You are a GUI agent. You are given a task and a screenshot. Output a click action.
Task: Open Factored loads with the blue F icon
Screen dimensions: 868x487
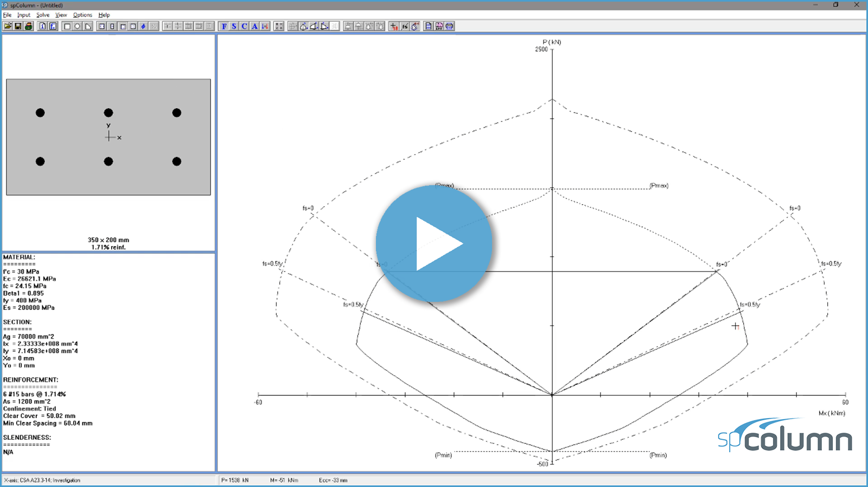pos(224,26)
